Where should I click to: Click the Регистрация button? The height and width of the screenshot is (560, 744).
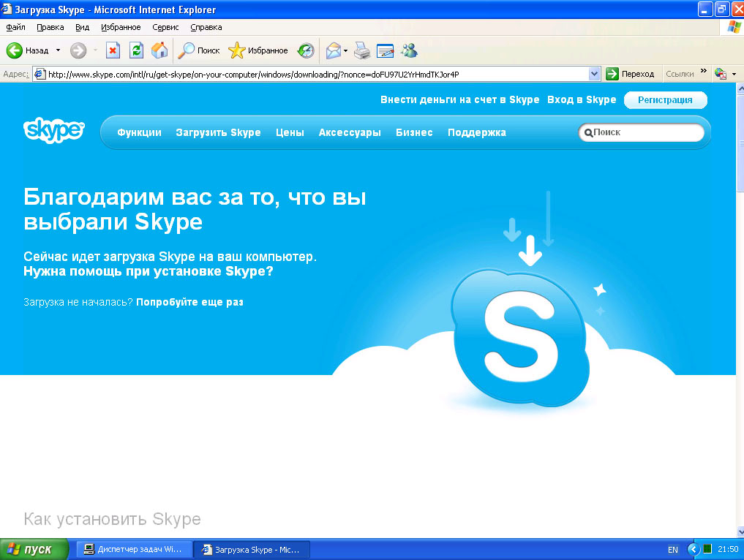pos(665,100)
